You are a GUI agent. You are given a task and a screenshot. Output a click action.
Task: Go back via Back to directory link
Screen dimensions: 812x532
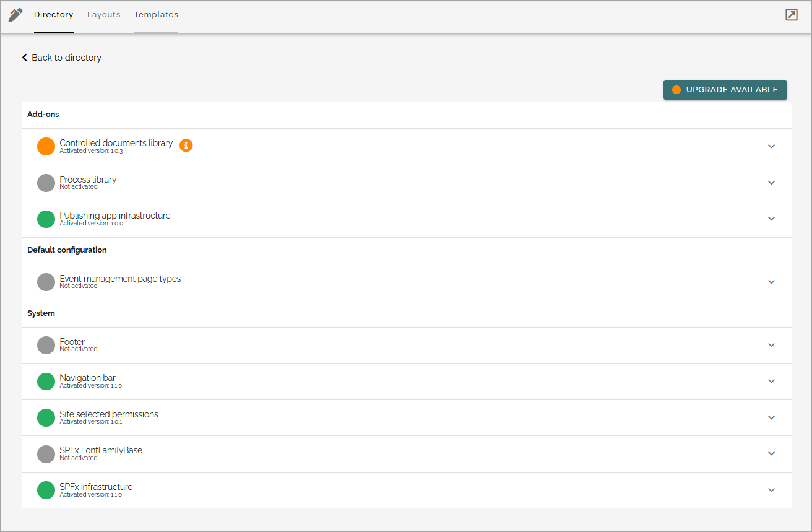click(x=62, y=58)
